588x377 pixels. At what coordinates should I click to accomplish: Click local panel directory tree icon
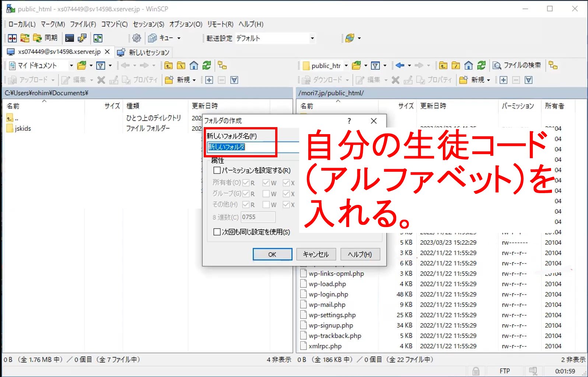(222, 66)
